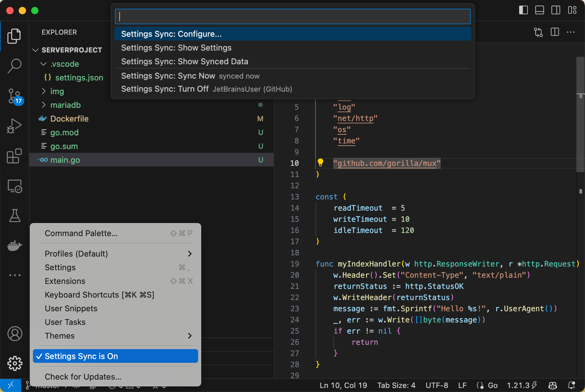The image size is (585, 392).
Task: Open the Docker view icon
Action: pos(14,245)
